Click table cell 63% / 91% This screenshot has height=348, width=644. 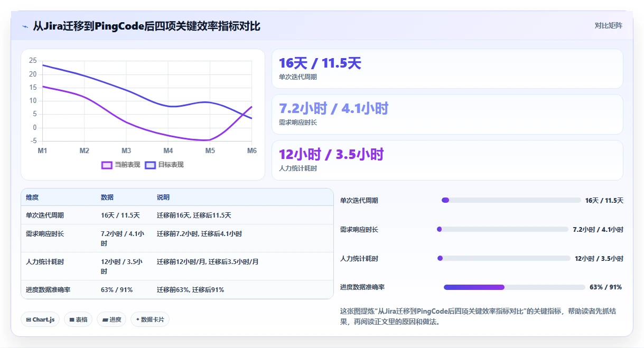pos(117,290)
